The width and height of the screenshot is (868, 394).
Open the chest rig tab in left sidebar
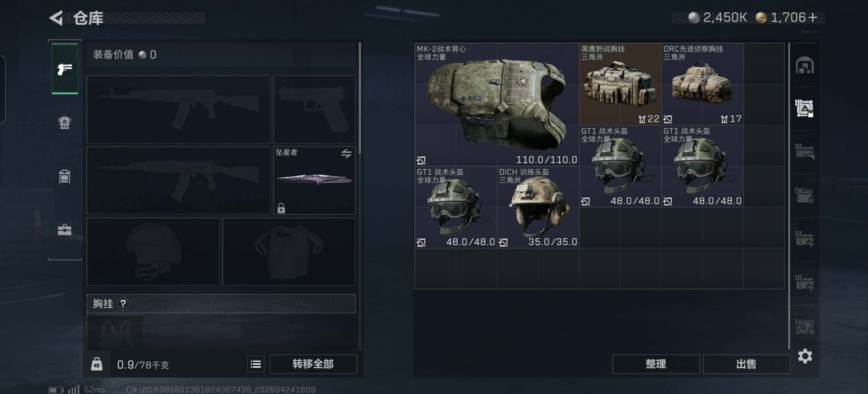[x=64, y=176]
